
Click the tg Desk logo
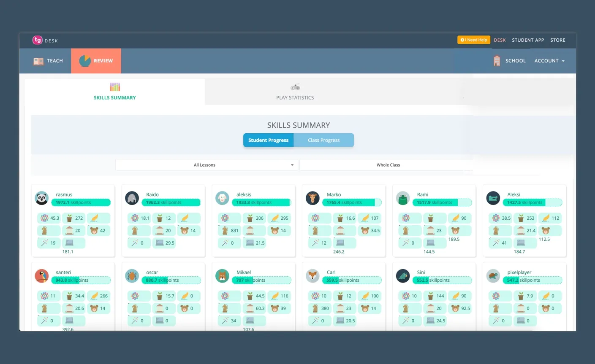45,40
